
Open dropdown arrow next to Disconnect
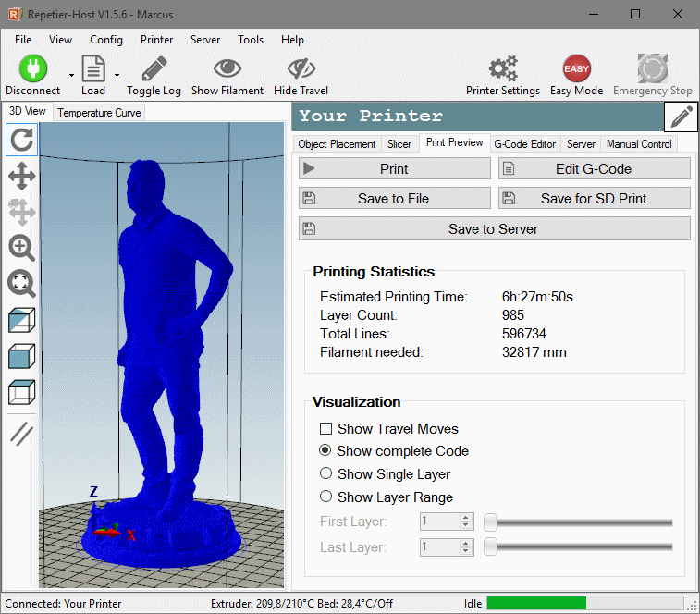click(71, 75)
